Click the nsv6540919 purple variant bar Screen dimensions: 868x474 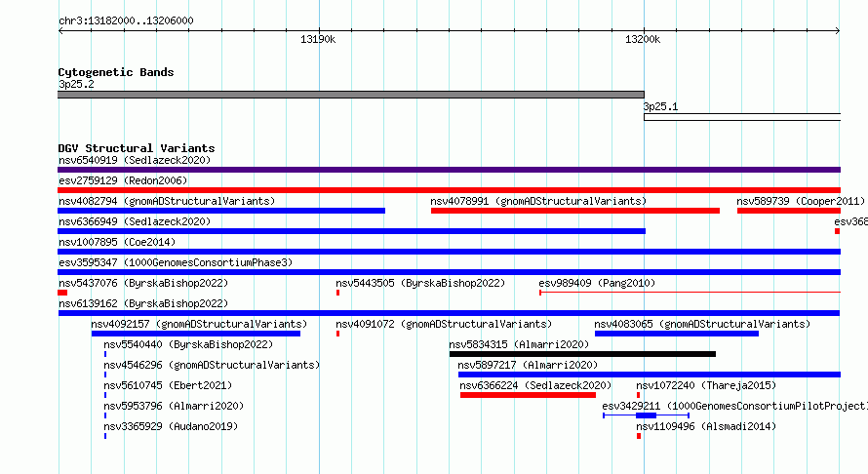click(449, 170)
